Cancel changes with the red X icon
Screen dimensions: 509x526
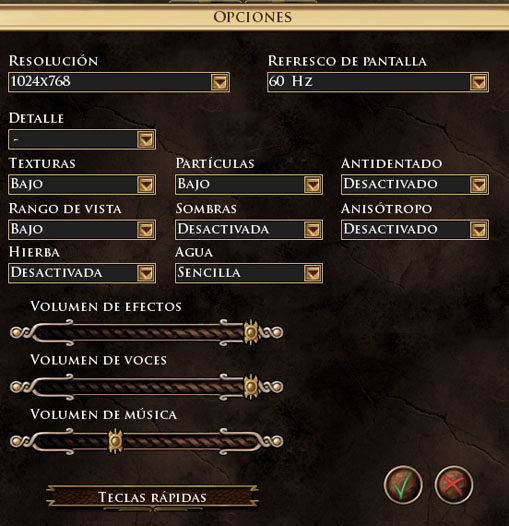point(454,485)
